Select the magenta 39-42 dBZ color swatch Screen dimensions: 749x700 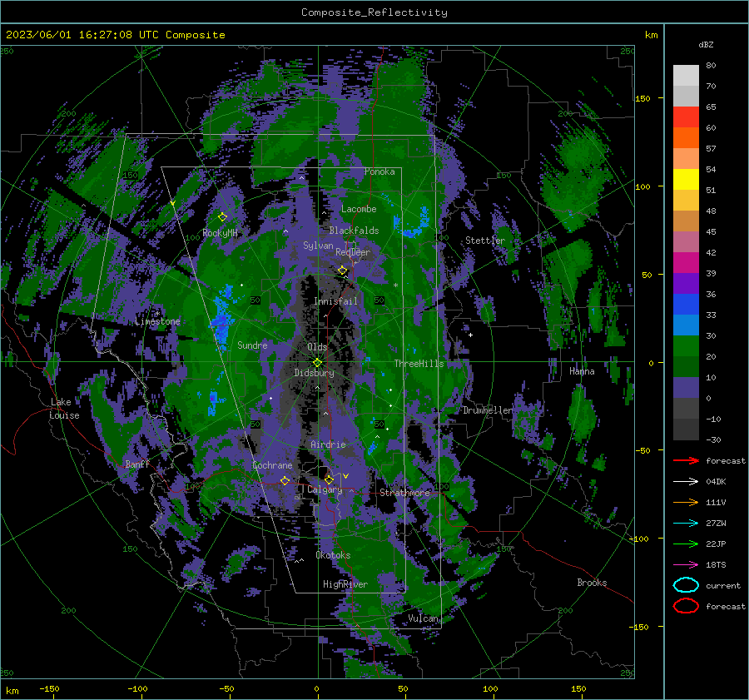click(x=686, y=263)
